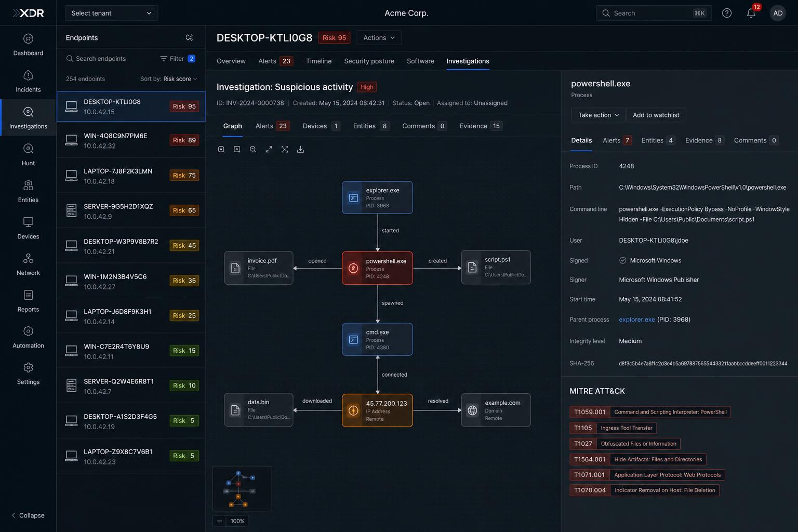The image size is (798, 532).
Task: Open Settings in the sidebar
Action: click(x=28, y=374)
